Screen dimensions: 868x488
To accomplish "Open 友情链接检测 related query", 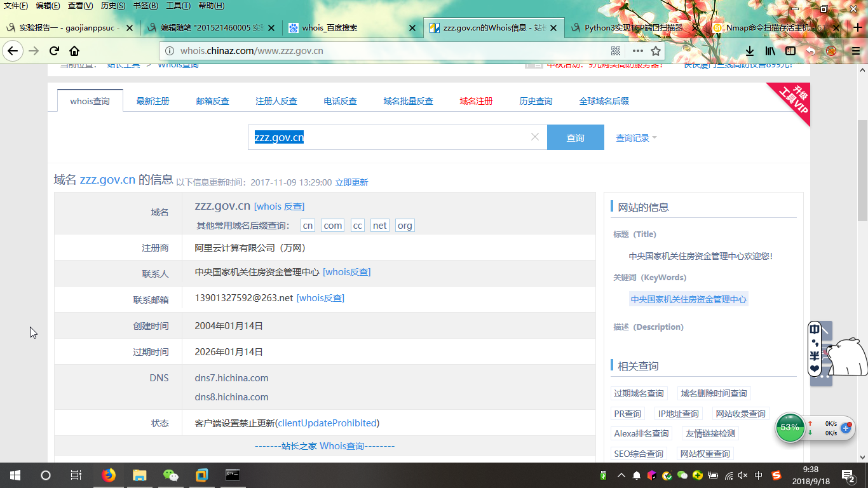I will (710, 433).
